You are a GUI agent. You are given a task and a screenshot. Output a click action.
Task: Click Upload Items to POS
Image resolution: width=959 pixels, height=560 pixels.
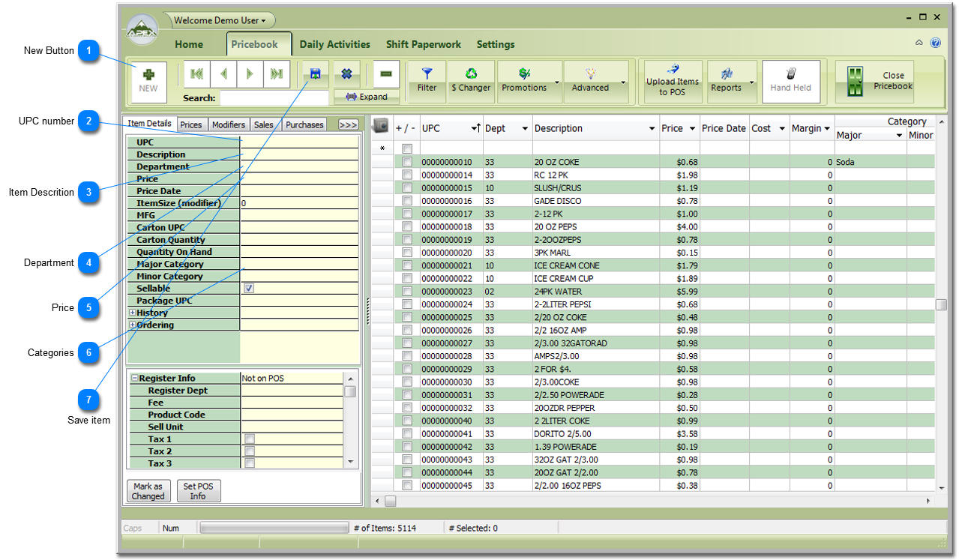(673, 81)
